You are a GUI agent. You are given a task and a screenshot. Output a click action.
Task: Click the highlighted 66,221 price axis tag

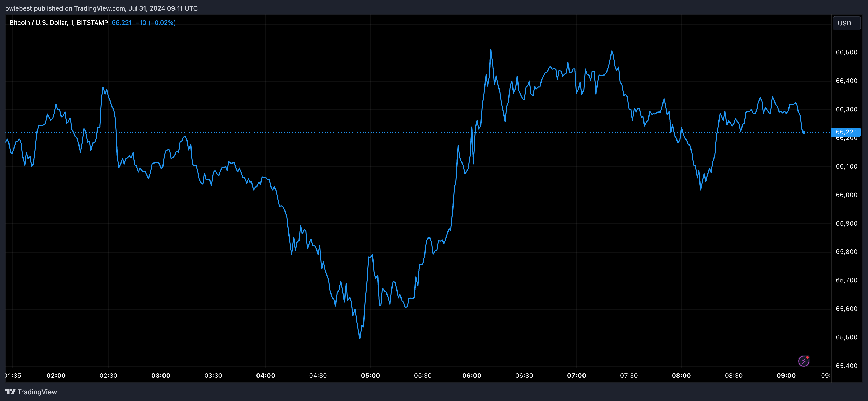click(x=846, y=132)
